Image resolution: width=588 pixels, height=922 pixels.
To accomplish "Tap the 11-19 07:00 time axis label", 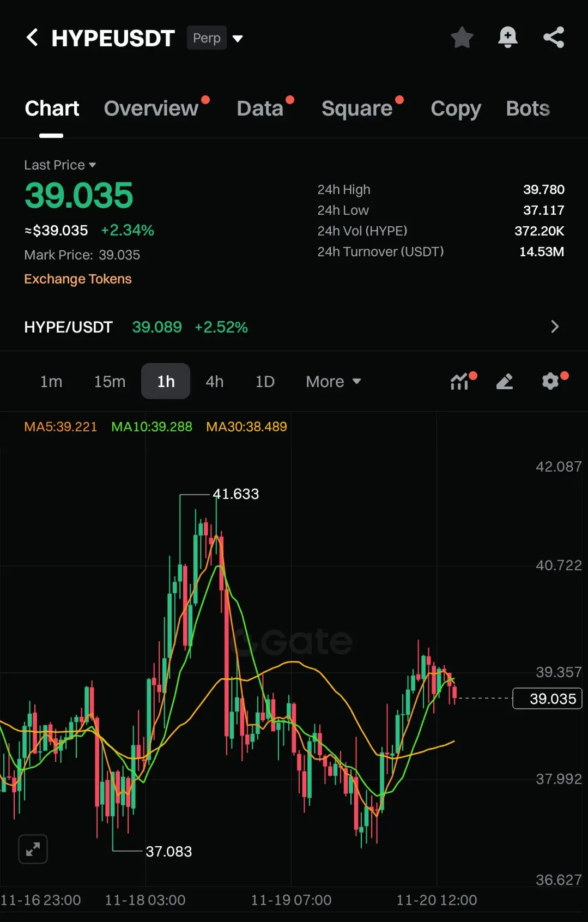I will pyautogui.click(x=291, y=900).
